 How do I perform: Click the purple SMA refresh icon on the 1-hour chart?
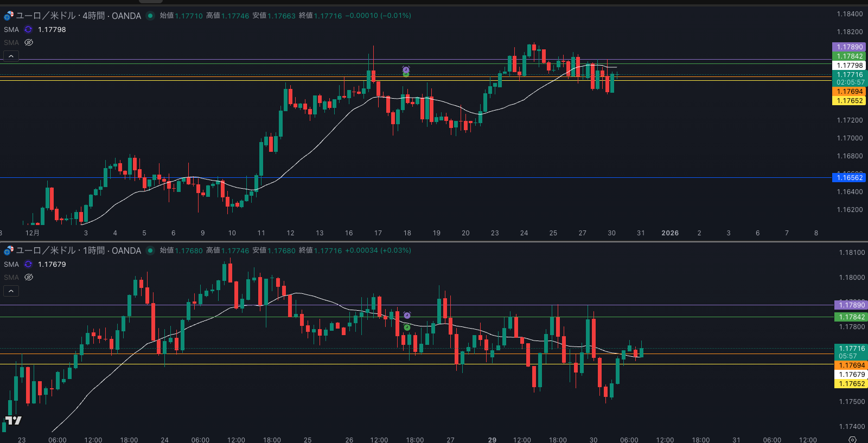coord(28,264)
